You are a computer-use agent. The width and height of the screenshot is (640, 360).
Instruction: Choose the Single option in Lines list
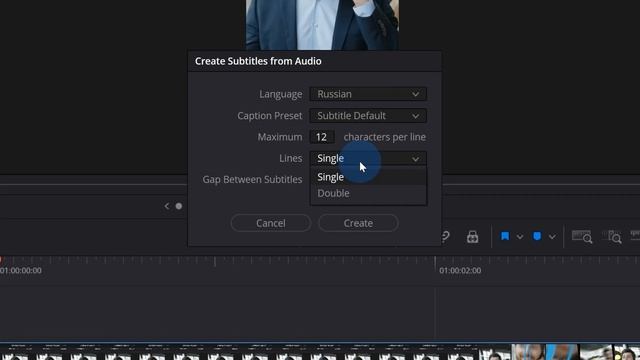click(x=368, y=177)
